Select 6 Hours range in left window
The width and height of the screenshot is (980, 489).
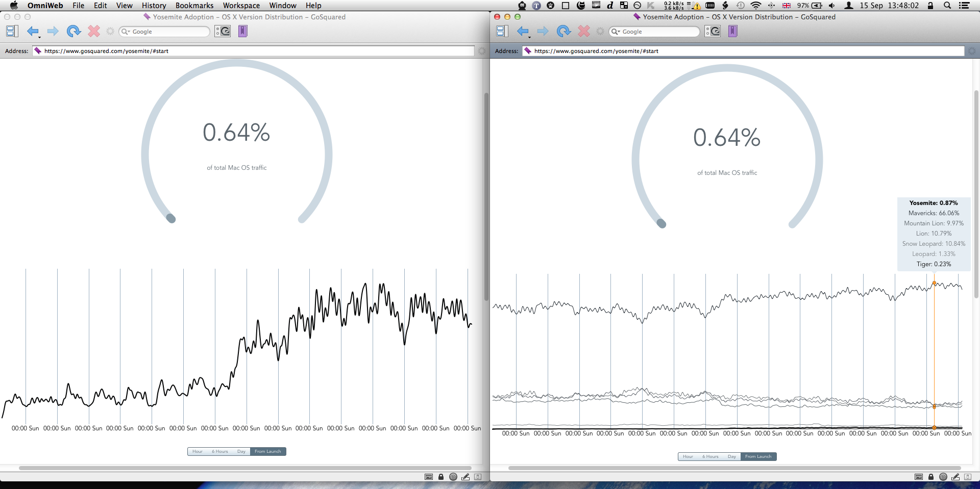point(220,451)
